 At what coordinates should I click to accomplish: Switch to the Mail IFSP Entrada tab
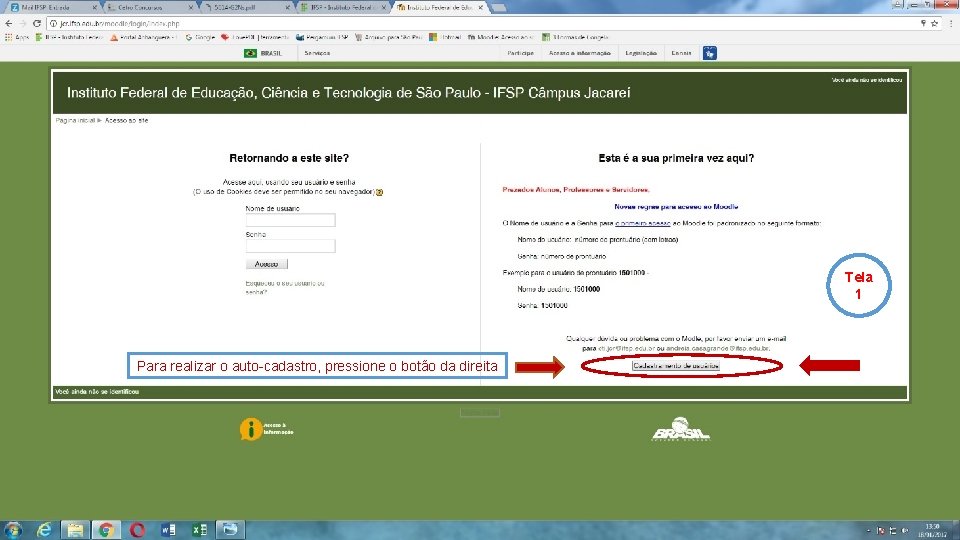(x=52, y=7)
